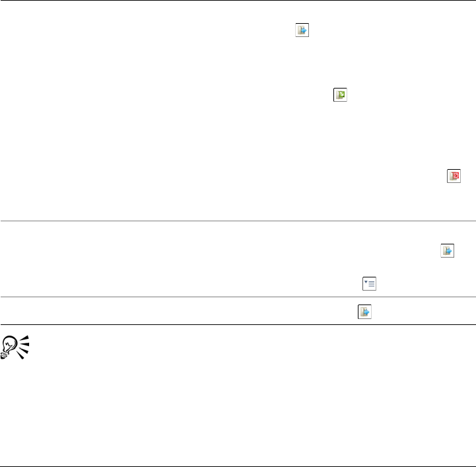Click the red-marked palette icon

click(454, 175)
